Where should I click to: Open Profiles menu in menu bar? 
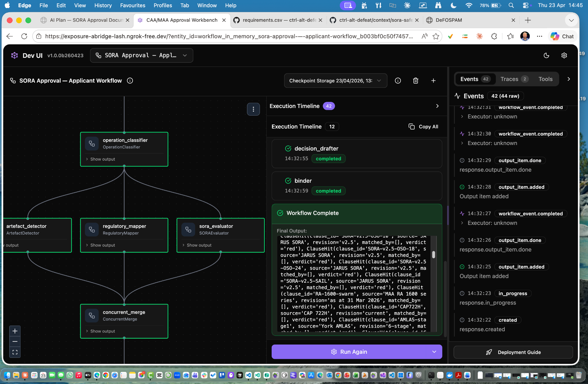[163, 5]
